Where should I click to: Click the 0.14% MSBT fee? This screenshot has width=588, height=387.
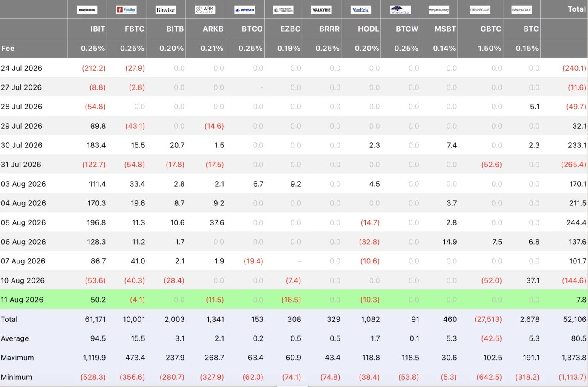(444, 49)
